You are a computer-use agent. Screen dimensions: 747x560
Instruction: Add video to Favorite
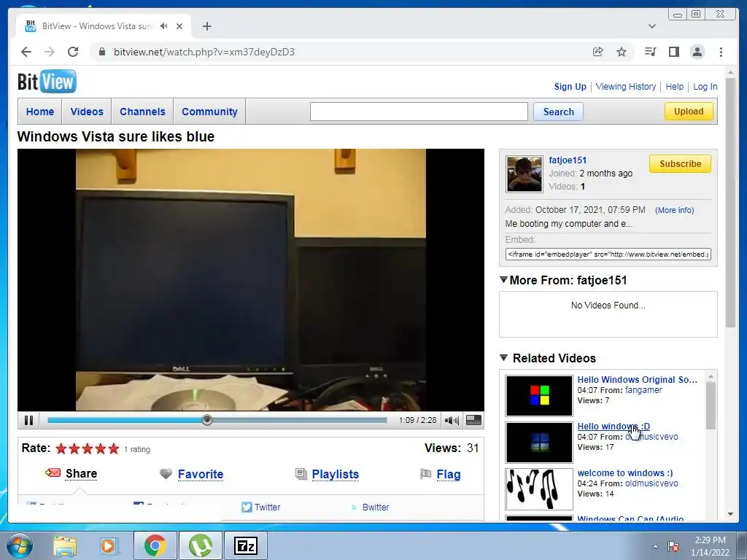click(x=201, y=474)
